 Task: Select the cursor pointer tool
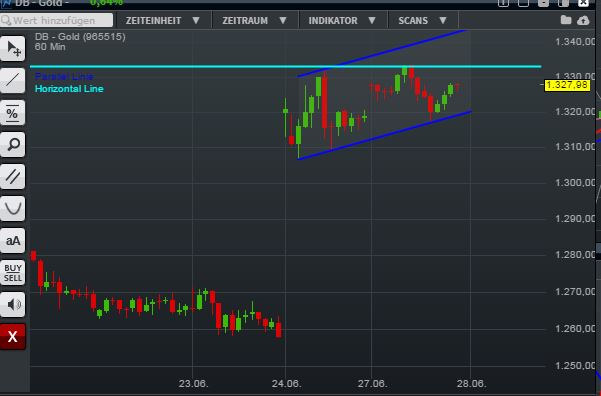pos(13,49)
